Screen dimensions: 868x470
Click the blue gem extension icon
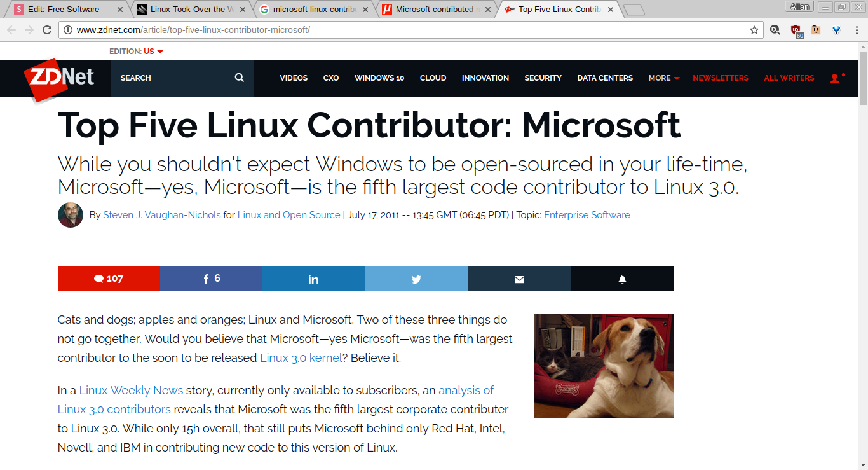tap(836, 30)
